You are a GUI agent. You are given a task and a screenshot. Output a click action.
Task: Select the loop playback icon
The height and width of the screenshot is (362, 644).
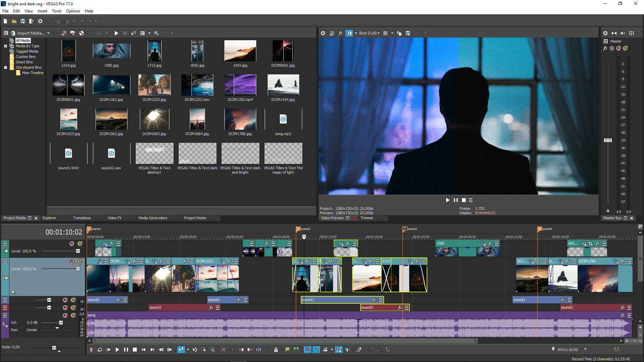pos(100,350)
